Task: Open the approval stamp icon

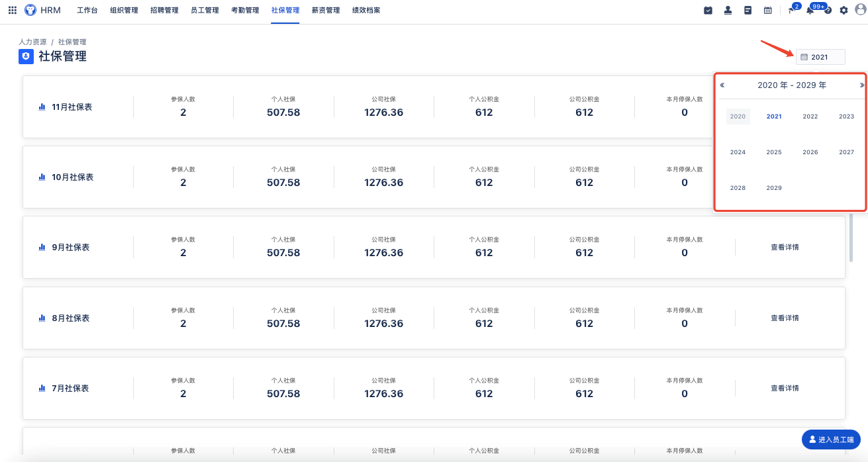Action: 728,10
